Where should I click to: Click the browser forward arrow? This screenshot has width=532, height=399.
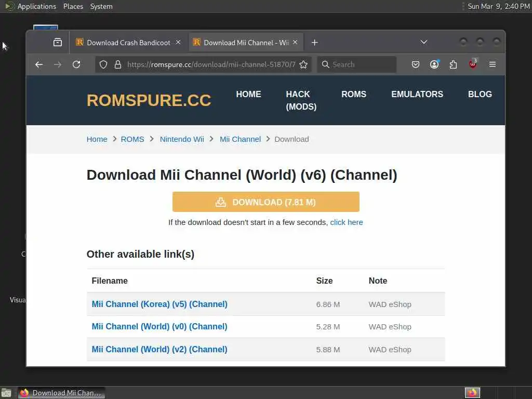click(x=58, y=64)
